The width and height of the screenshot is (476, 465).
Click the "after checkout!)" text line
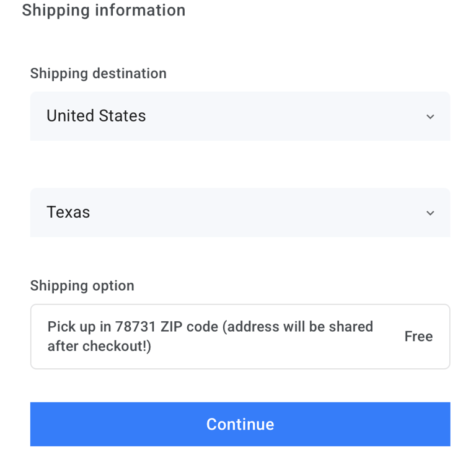pyautogui.click(x=99, y=346)
